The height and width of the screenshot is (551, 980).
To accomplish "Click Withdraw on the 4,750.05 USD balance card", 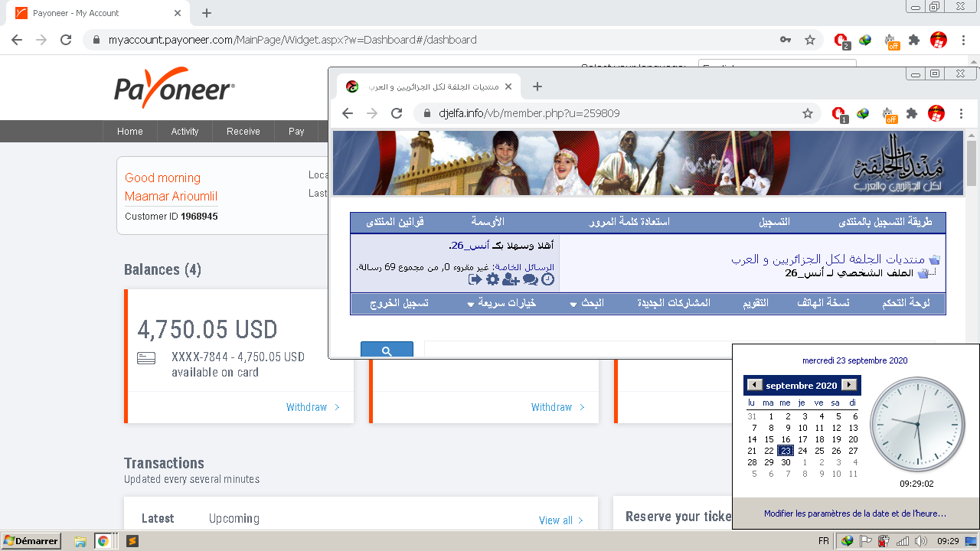I will 313,407.
